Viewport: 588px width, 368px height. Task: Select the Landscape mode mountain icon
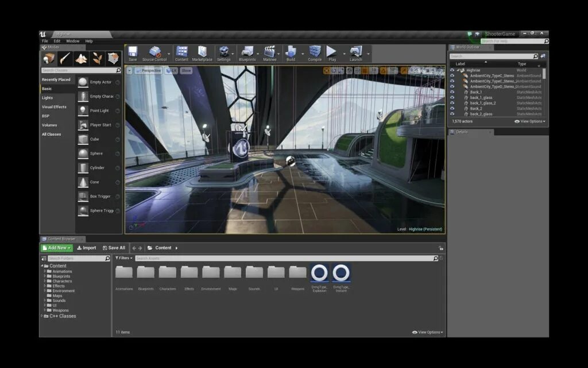click(81, 58)
